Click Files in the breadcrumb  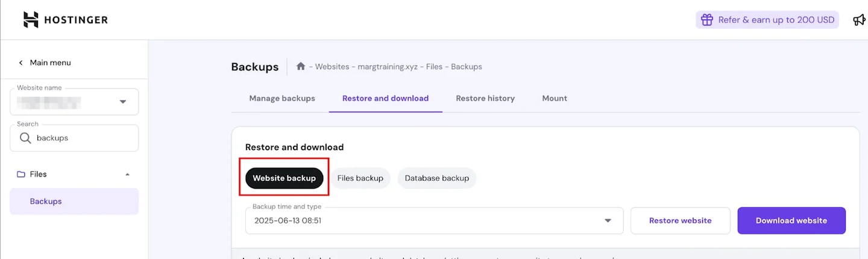(x=435, y=67)
